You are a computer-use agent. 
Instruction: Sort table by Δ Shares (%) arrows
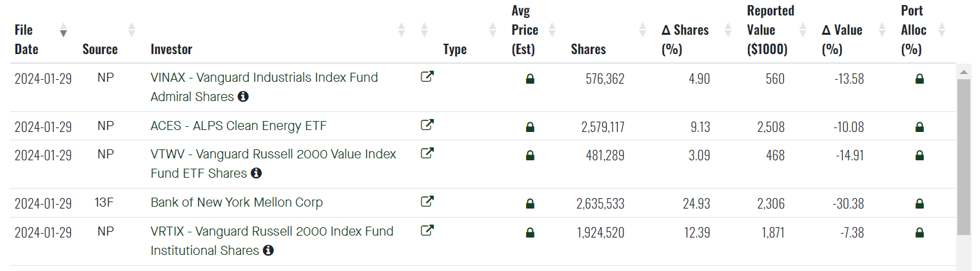point(728,30)
